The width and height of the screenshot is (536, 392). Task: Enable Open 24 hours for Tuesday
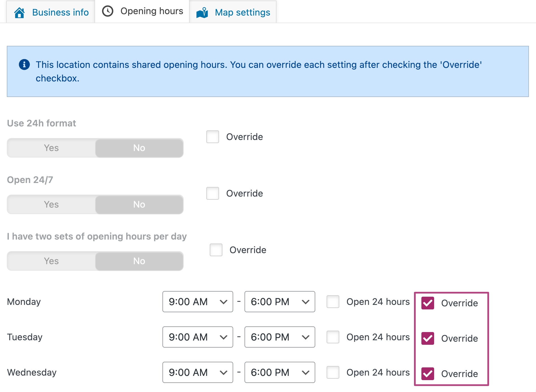pyautogui.click(x=333, y=337)
